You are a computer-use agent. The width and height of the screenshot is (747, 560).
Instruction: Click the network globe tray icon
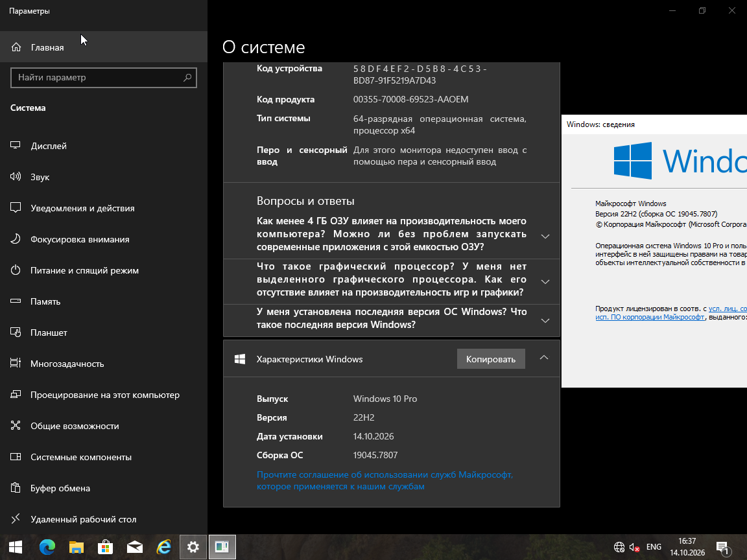pos(619,547)
